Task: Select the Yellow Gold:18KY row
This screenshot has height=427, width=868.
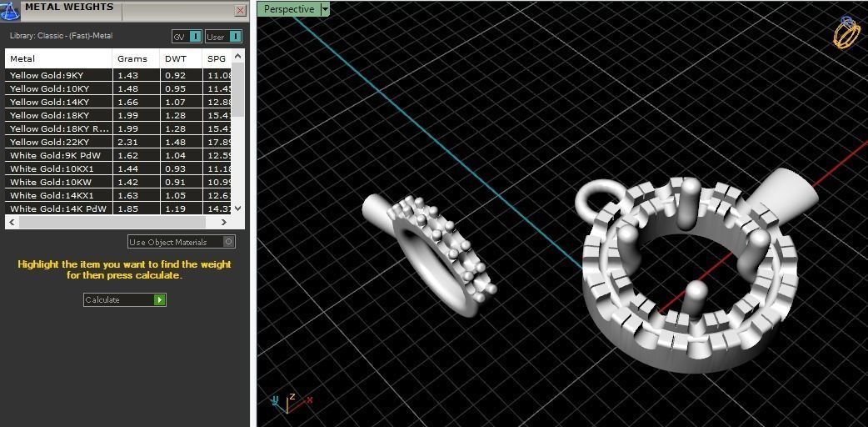Action: 118,115
